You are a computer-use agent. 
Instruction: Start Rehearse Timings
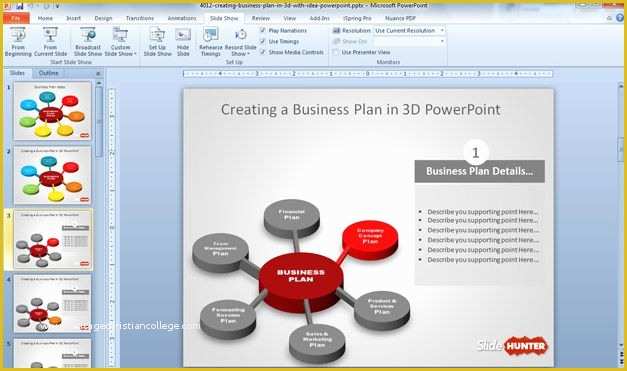point(210,42)
